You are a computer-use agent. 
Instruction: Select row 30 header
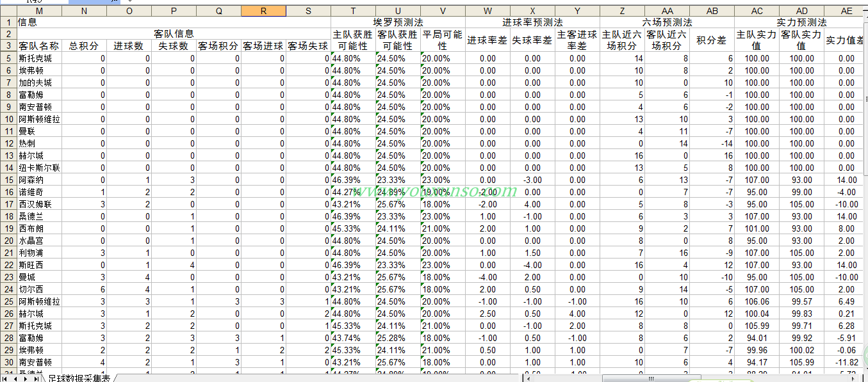click(x=8, y=362)
